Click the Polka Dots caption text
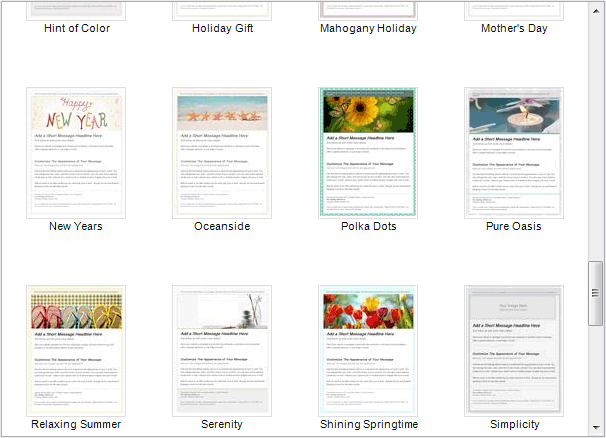Screen dimensions: 606x438 [x=368, y=226]
